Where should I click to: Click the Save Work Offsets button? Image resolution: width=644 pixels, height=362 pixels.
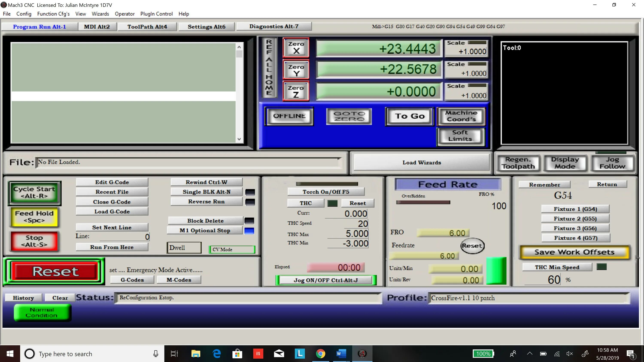(574, 252)
